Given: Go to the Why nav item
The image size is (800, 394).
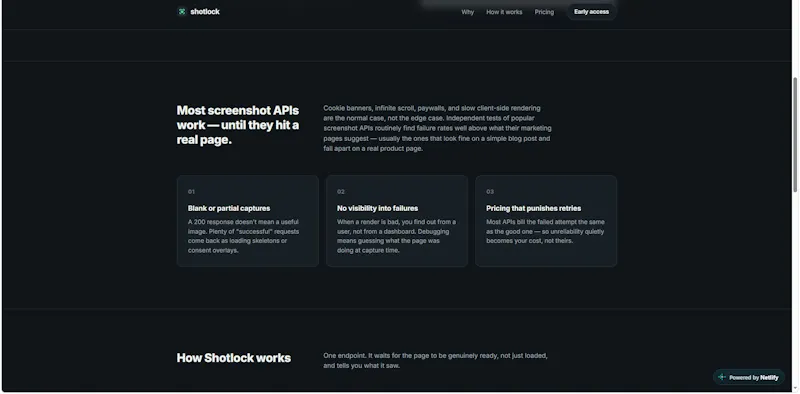Looking at the screenshot, I should [467, 12].
